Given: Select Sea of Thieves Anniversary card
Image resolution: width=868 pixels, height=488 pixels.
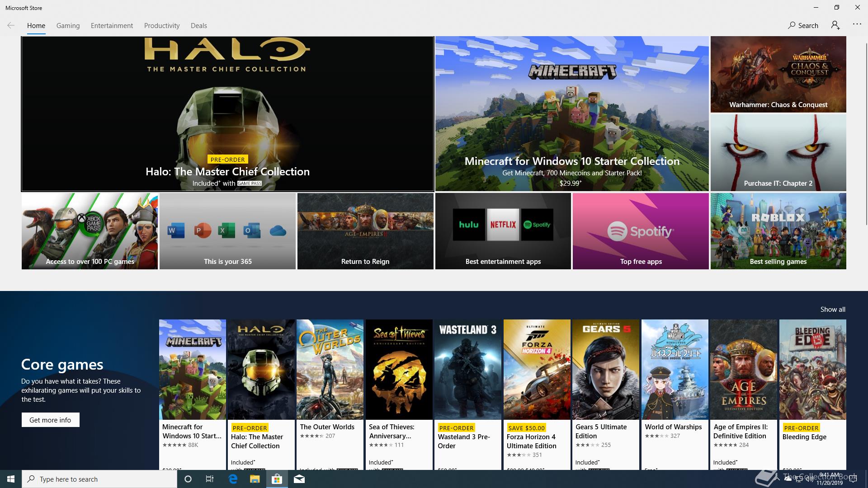Looking at the screenshot, I should (x=399, y=394).
